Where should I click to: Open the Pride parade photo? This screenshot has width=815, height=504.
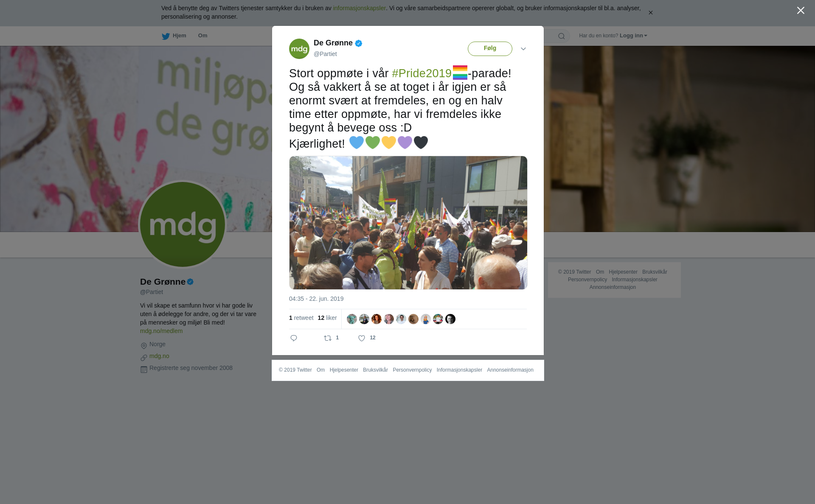408,223
